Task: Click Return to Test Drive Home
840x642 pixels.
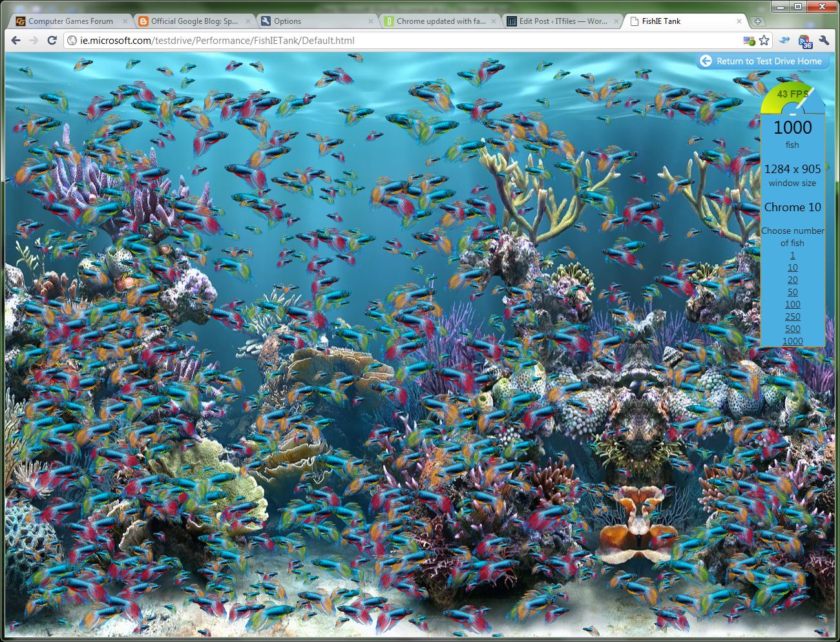Action: (761, 61)
